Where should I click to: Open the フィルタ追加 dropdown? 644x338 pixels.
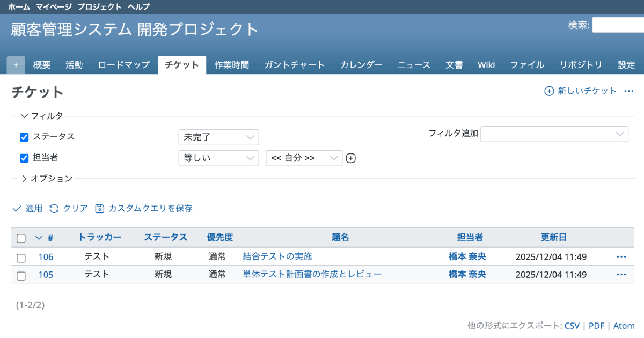pos(554,134)
